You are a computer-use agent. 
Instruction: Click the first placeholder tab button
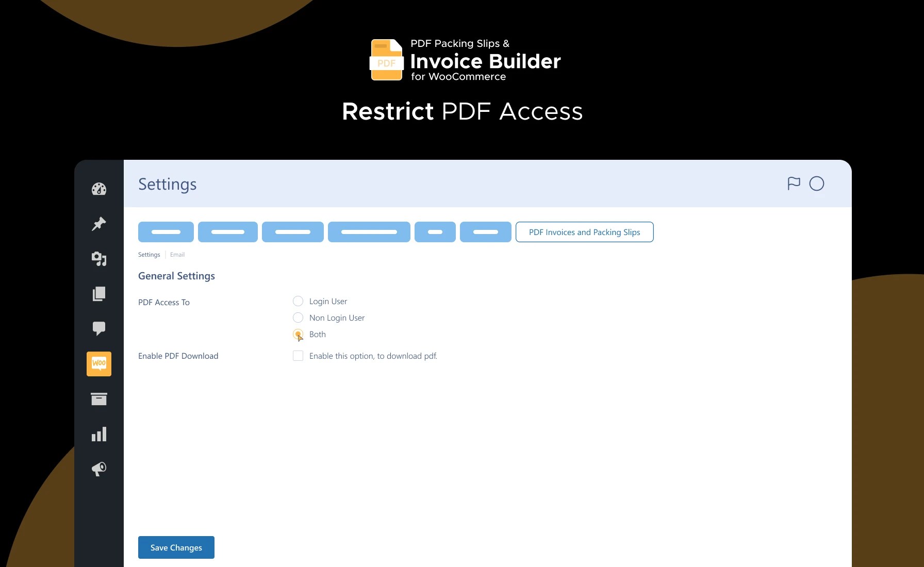click(166, 232)
